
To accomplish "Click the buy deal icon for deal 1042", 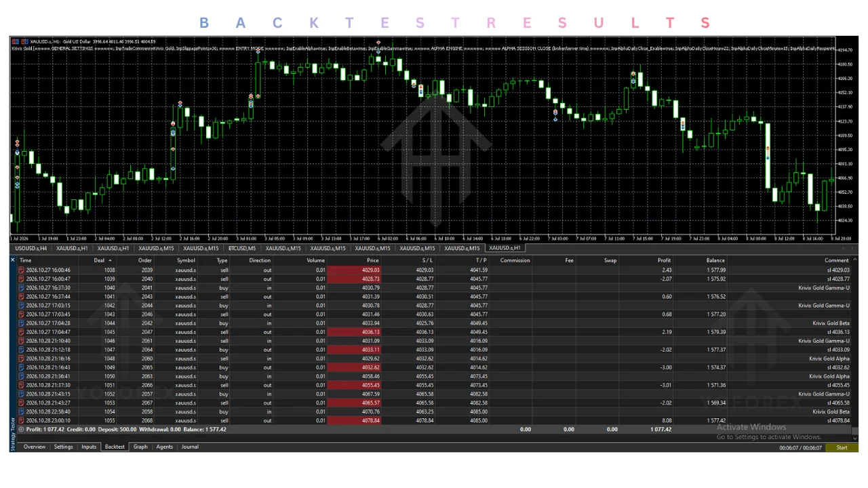I will click(x=21, y=305).
